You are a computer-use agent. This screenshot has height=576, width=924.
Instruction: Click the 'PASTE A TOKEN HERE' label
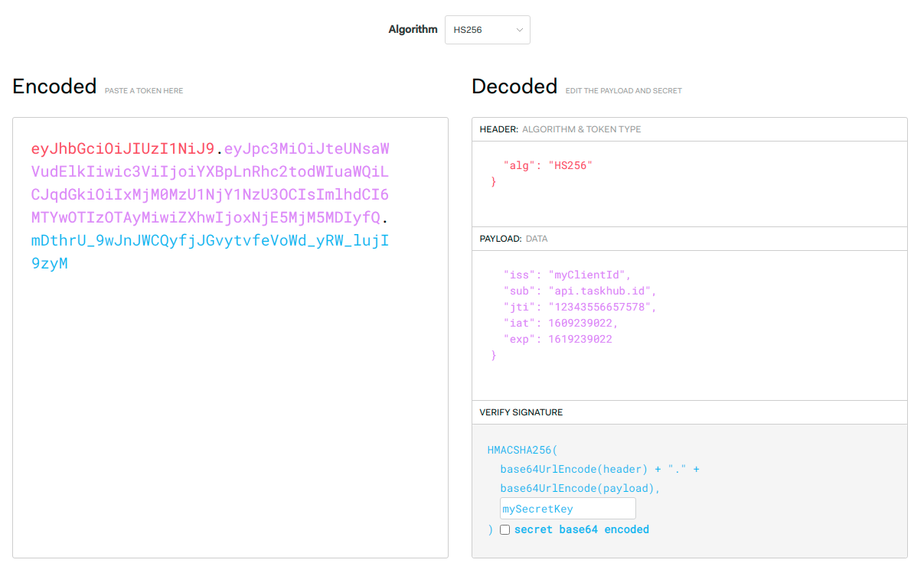(x=142, y=90)
